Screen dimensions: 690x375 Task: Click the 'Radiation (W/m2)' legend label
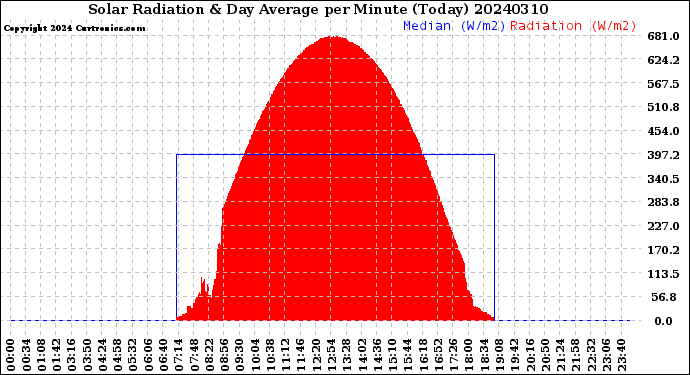[573, 26]
